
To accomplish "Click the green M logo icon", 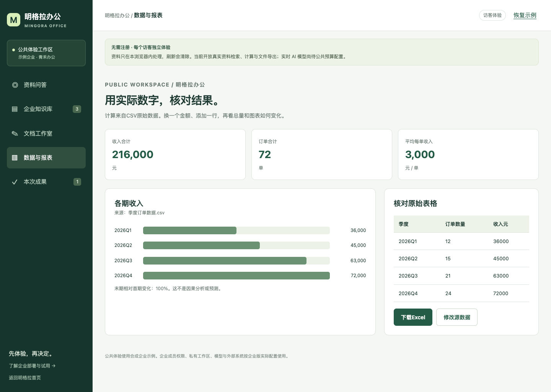I will click(13, 20).
